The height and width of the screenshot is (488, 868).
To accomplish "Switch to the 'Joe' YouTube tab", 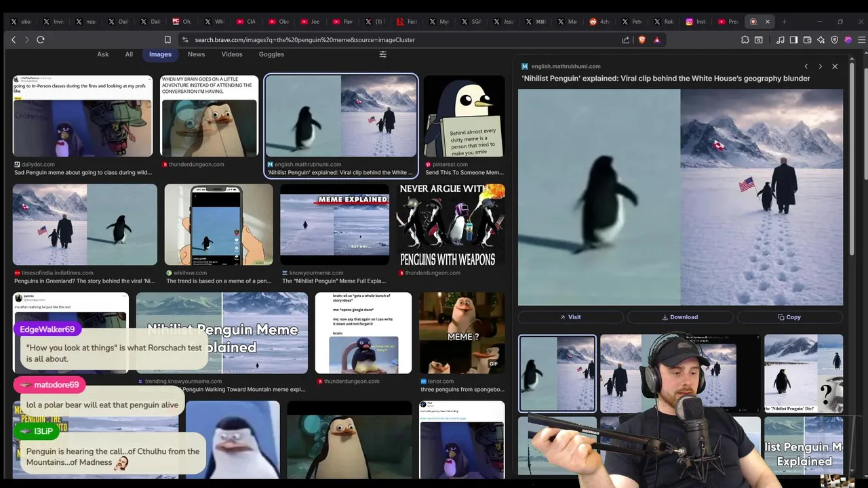I will (x=311, y=22).
